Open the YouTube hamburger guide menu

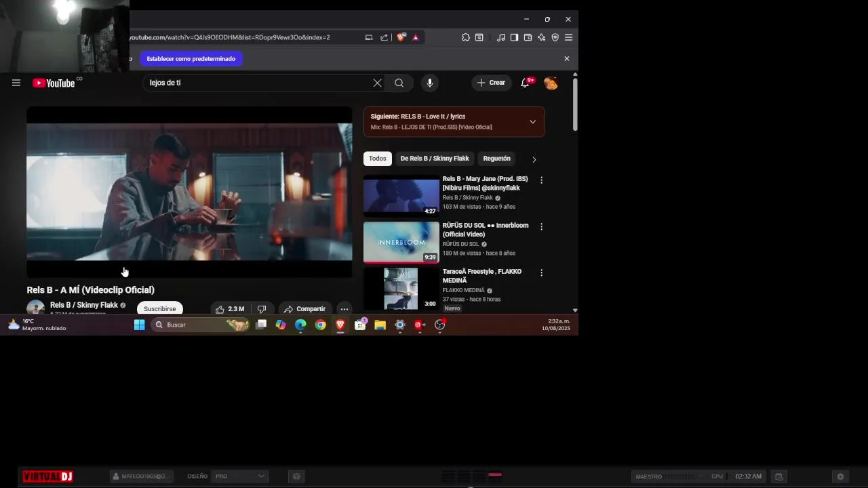click(16, 83)
